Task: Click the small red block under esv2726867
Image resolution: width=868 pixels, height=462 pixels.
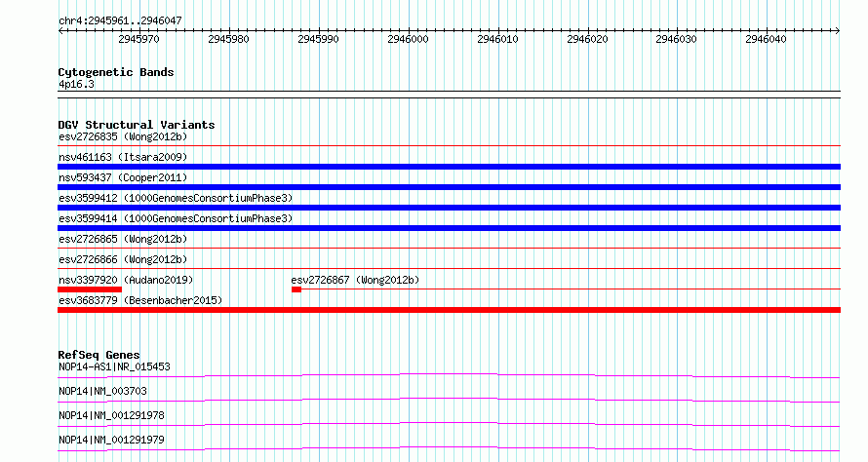Action: click(296, 289)
